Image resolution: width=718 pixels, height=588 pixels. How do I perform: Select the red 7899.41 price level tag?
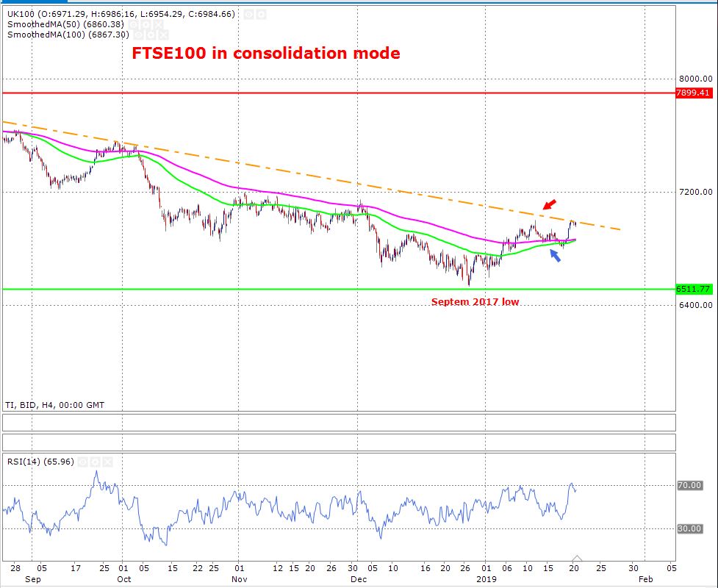(694, 93)
